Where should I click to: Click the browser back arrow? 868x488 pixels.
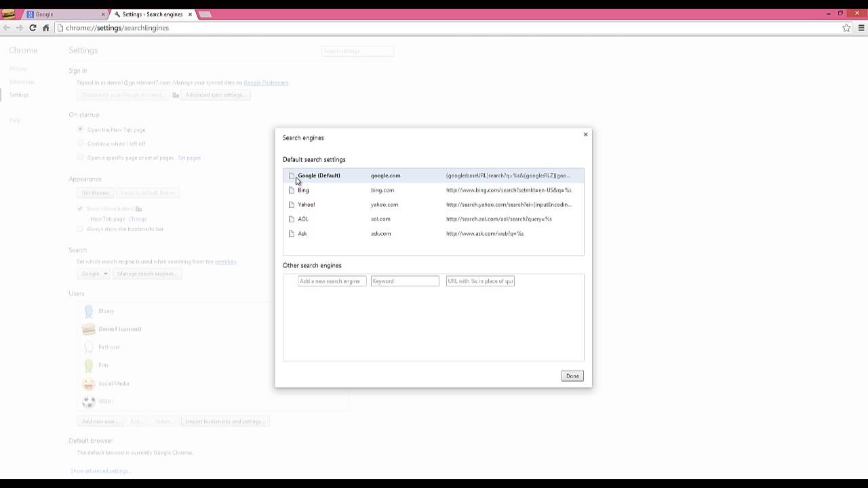point(7,28)
